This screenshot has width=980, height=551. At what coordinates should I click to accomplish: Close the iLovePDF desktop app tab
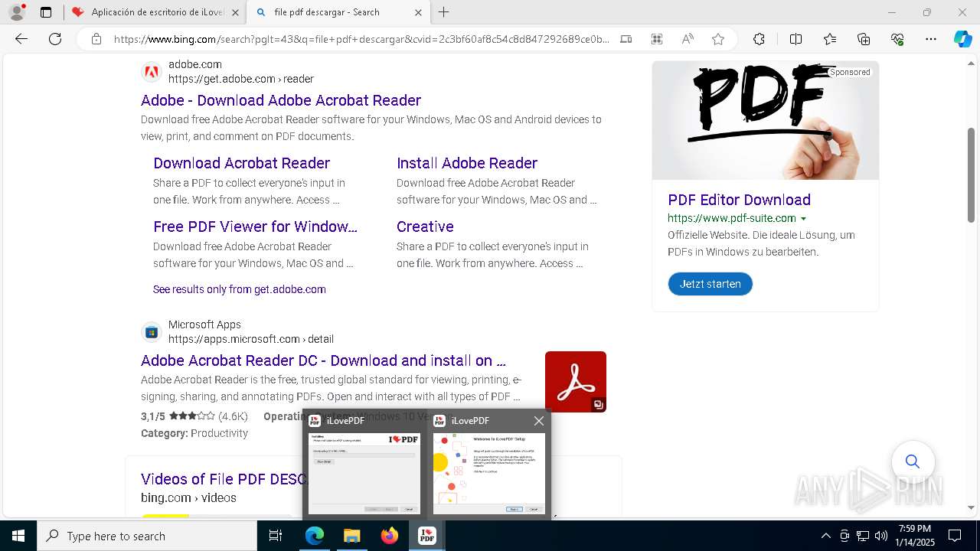235,12
